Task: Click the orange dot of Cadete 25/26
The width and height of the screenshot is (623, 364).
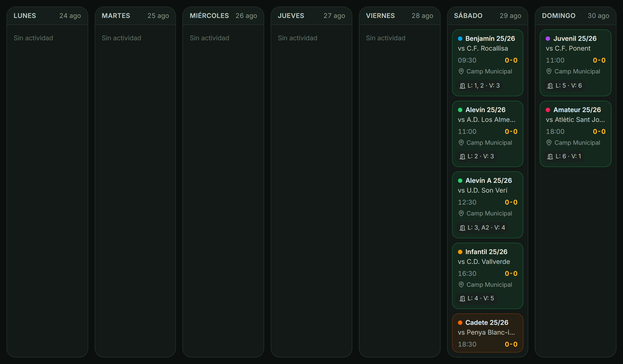Action: coord(460,323)
